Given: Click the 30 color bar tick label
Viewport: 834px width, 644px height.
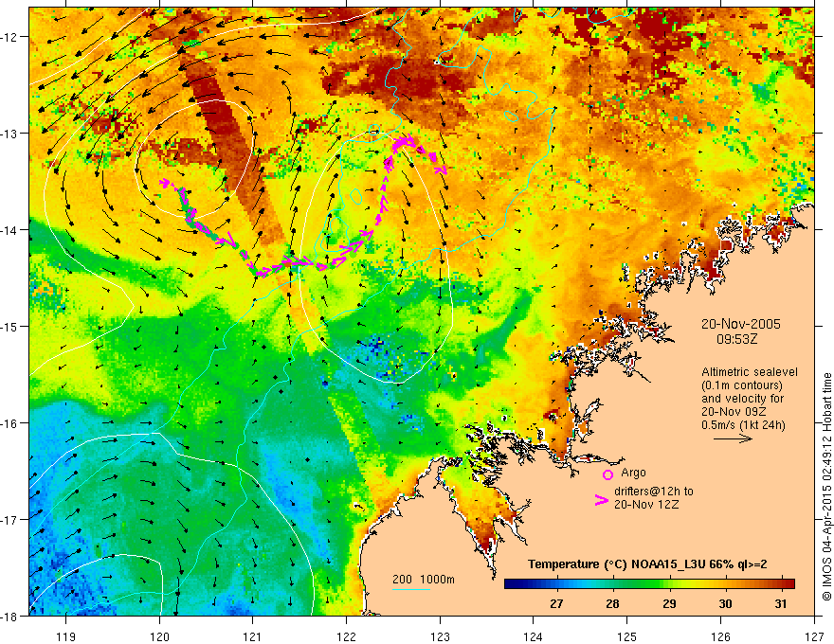Looking at the screenshot, I should click(725, 604).
